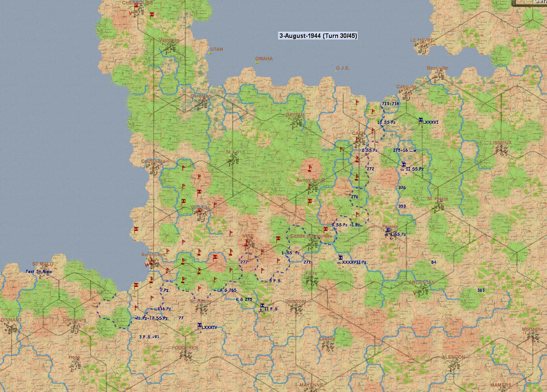The image size is (547, 392).
Task: Click the G.J.S. beach label
Action: (343, 68)
